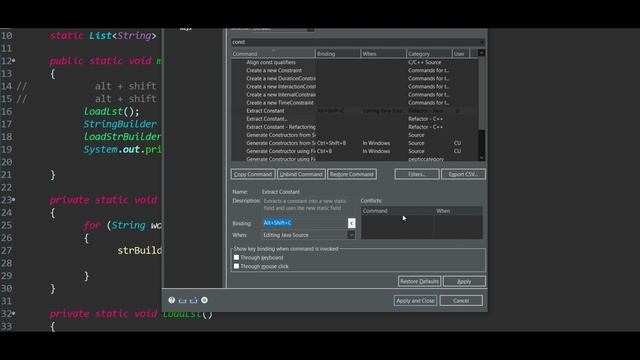This screenshot has width=640, height=360.
Task: Click the export preferences icon
Action: click(193, 300)
